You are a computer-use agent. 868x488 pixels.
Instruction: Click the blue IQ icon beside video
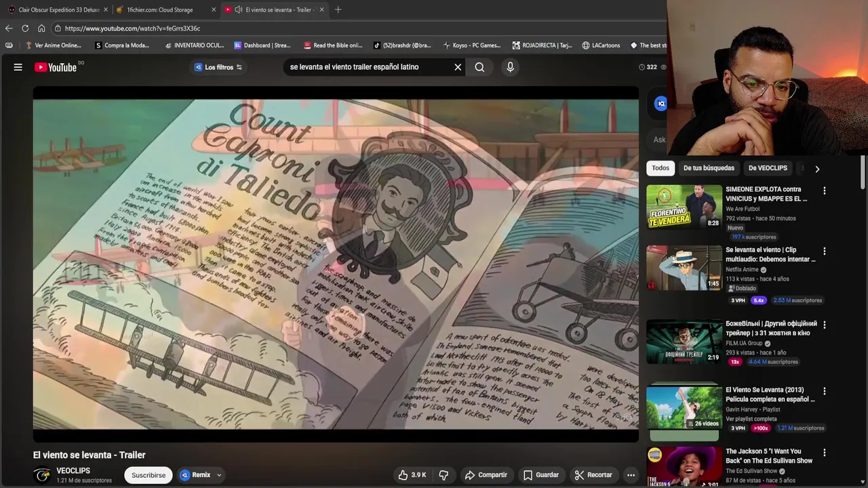pos(660,103)
